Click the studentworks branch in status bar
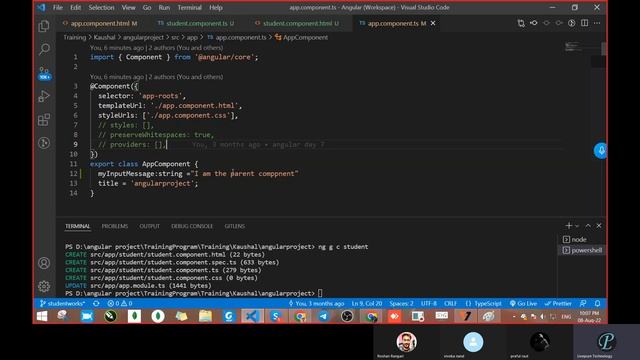Screen dimensions: 640x360 tap(62, 303)
